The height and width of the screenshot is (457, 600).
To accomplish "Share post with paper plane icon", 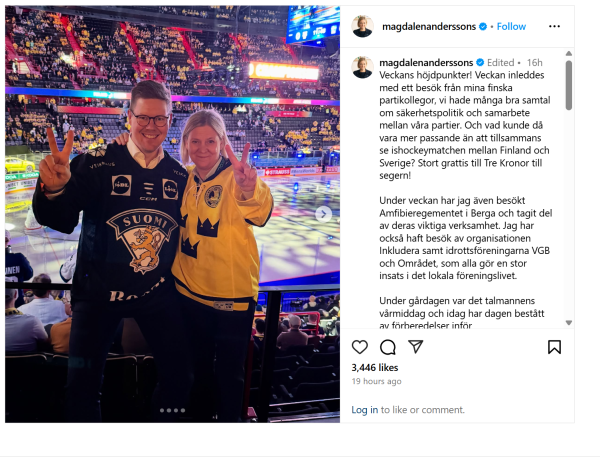I will click(x=415, y=346).
